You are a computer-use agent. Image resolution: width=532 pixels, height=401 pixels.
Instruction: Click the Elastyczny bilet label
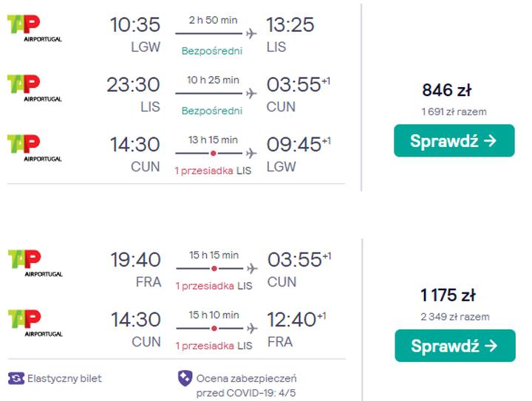click(64, 379)
